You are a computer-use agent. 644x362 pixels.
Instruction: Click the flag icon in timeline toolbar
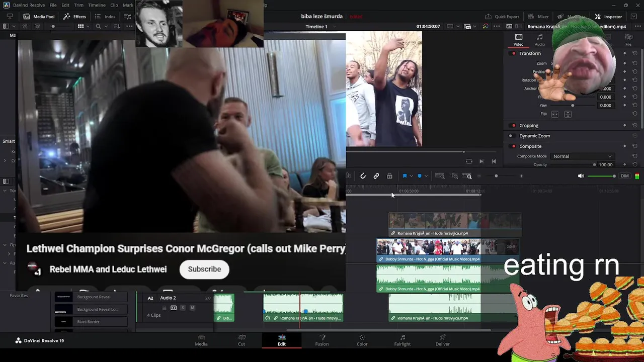(404, 176)
